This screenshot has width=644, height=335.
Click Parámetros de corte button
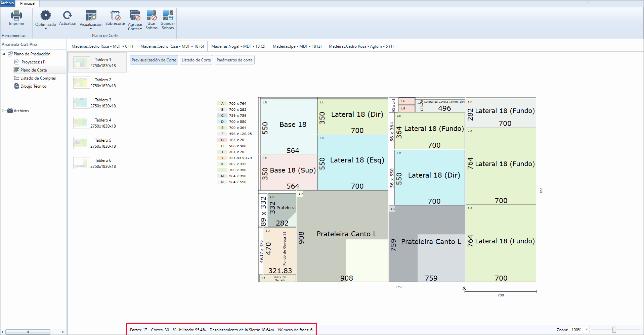(234, 60)
